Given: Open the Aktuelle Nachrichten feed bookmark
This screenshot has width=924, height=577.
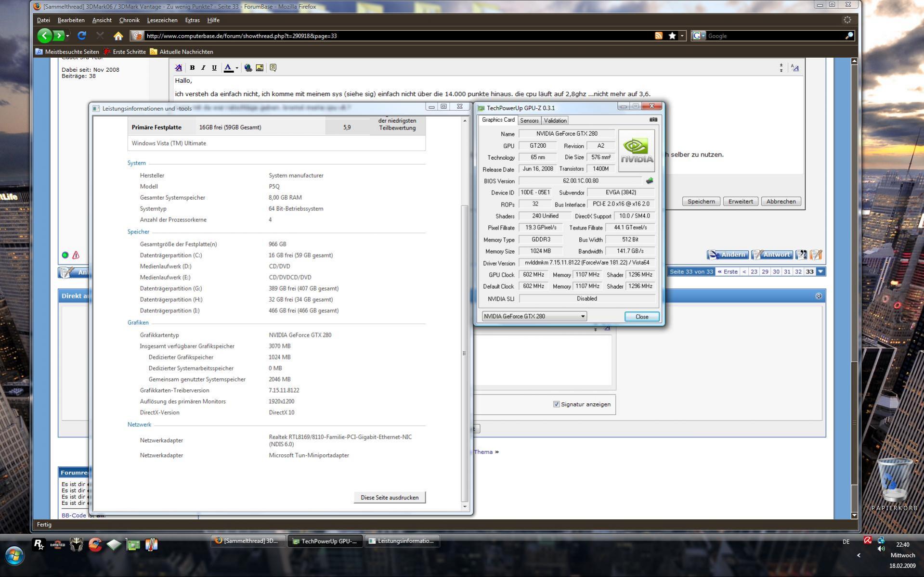Looking at the screenshot, I should tap(182, 52).
